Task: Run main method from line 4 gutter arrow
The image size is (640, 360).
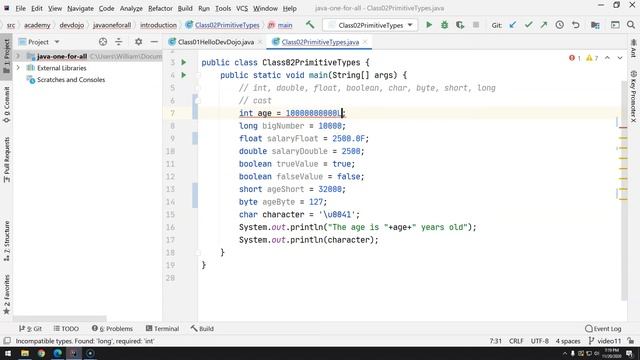Action: click(184, 75)
